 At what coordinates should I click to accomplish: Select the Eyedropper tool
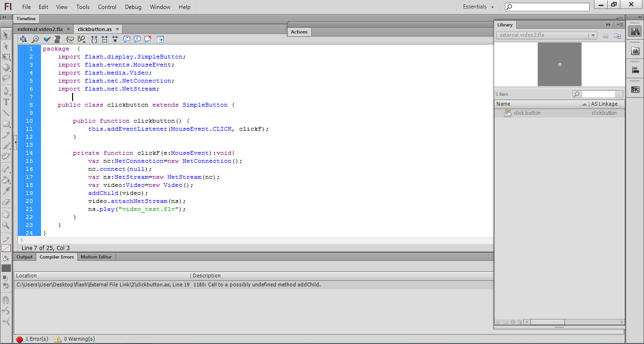pyautogui.click(x=6, y=191)
